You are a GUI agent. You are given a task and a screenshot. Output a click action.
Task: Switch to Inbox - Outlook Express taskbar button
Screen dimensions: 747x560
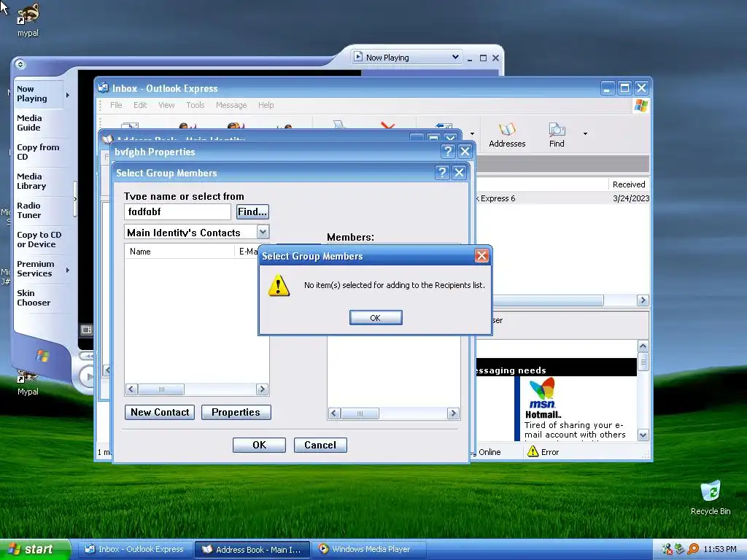click(135, 549)
